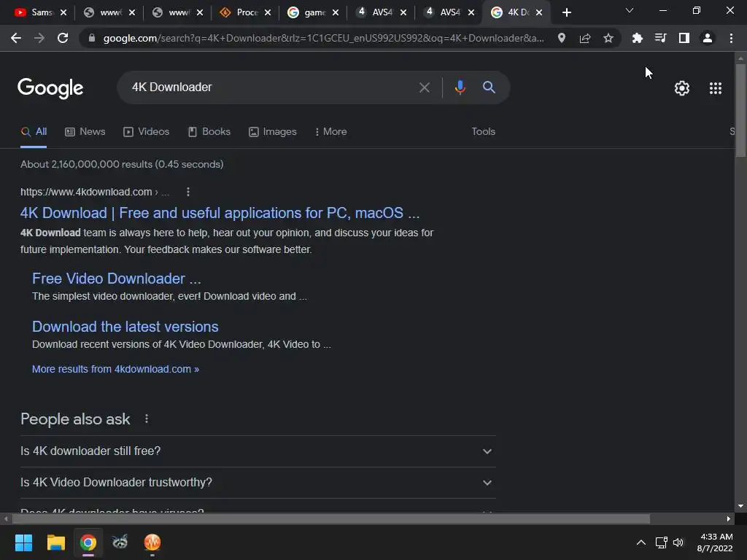747x560 pixels.
Task: Open Chrome profile icon
Action: (708, 38)
